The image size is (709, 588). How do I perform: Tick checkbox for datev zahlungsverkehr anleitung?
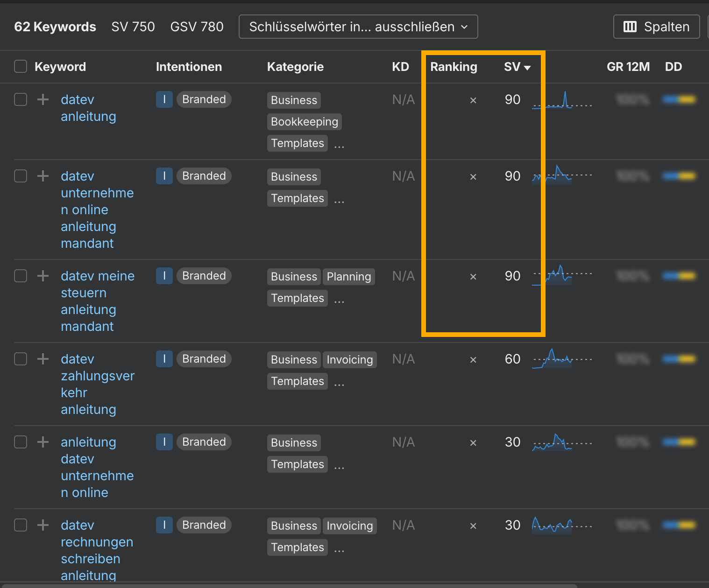21,359
